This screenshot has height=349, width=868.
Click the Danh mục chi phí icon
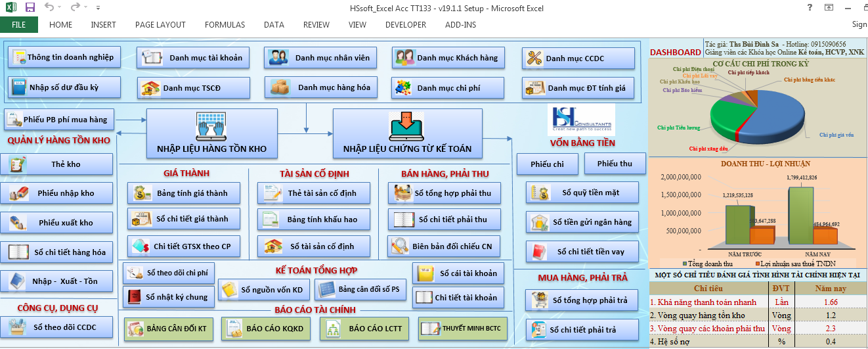coord(404,87)
